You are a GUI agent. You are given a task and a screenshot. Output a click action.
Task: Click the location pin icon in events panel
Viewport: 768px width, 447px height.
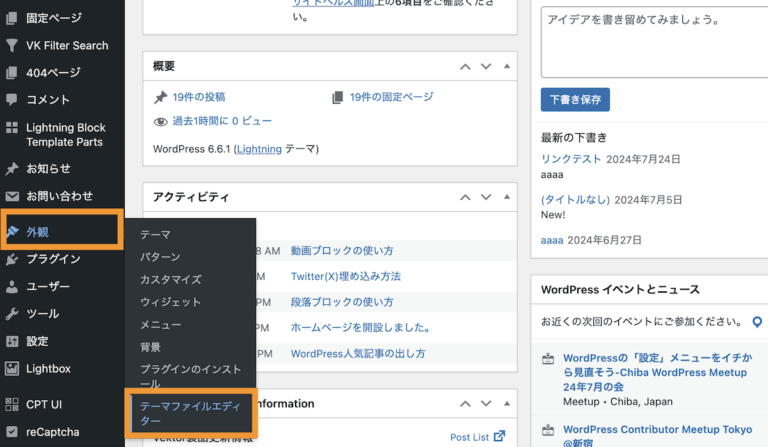(757, 322)
